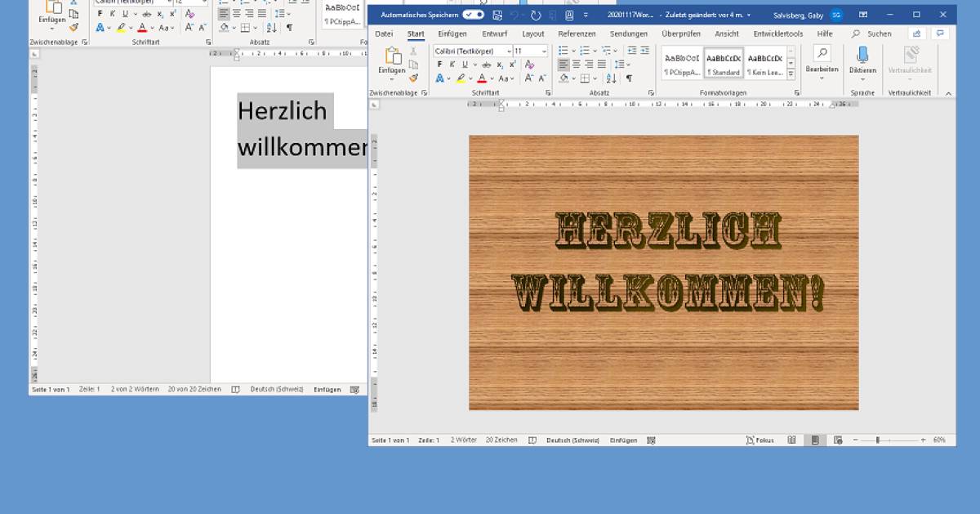Viewport: 980px width, 514px height.
Task: Open the Überprüfen ribbon tab
Action: click(x=680, y=34)
